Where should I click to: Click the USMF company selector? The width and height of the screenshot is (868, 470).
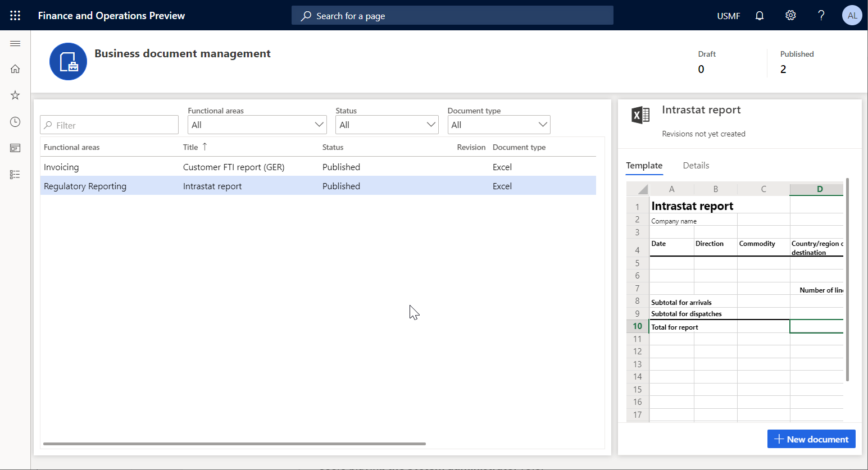point(728,16)
